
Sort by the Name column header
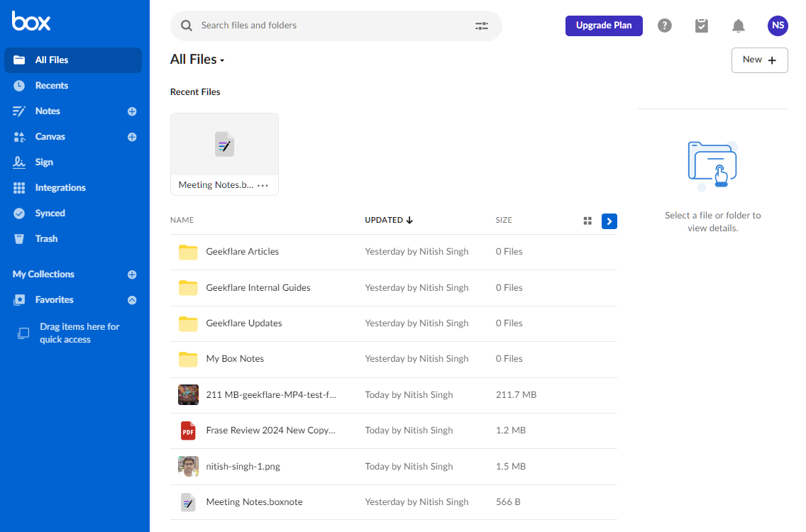[182, 220]
